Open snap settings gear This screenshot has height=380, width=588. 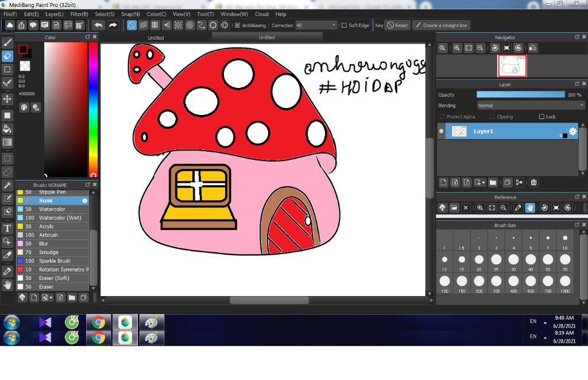pyautogui.click(x=225, y=25)
